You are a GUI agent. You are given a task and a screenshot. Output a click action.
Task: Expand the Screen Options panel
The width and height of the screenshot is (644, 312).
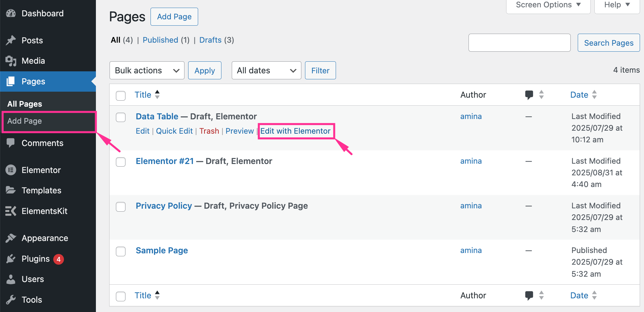pyautogui.click(x=548, y=5)
